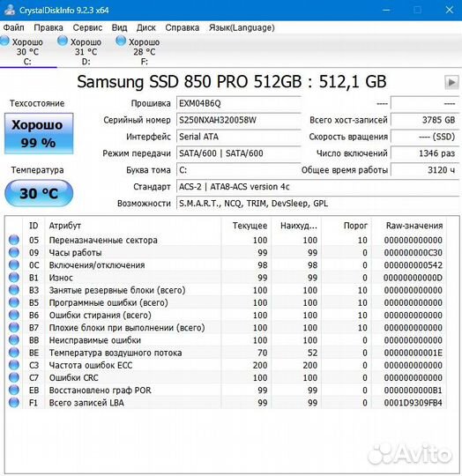Viewport: 462px width, 476px height.
Task: Select drive D: tab at 31 °C
Action: click(x=86, y=51)
